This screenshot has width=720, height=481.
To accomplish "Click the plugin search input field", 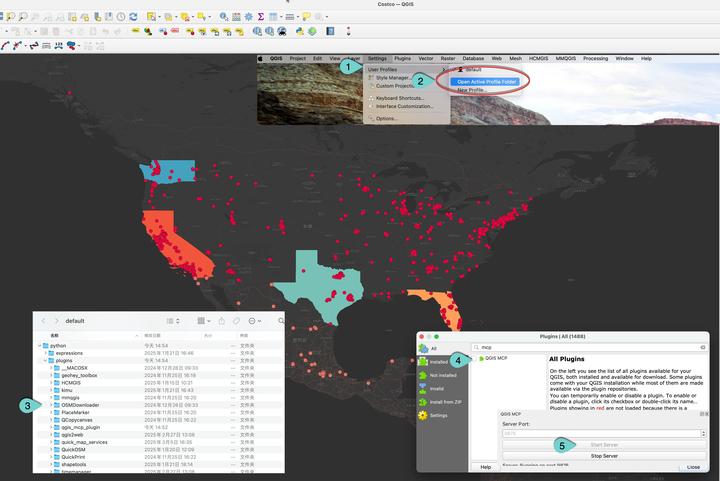I will pos(589,347).
